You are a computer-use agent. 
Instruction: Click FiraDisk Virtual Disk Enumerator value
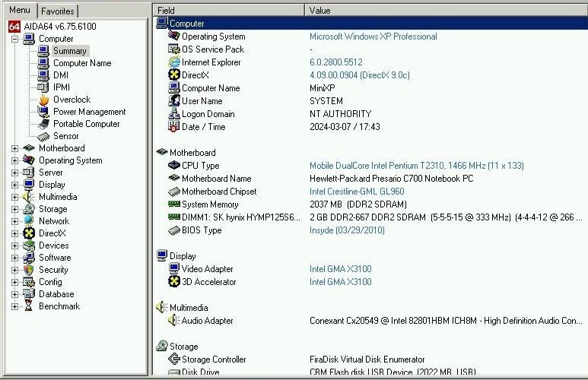(x=367, y=359)
